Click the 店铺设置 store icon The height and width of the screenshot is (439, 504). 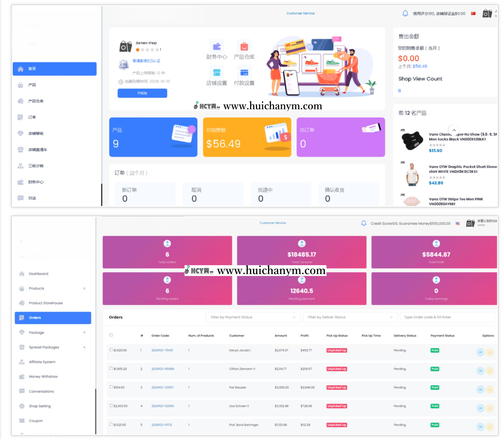[x=217, y=73]
